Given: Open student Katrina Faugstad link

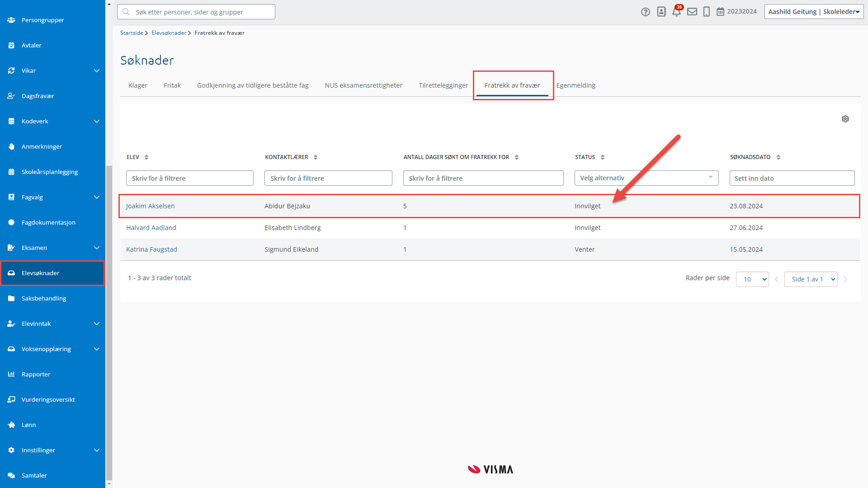Looking at the screenshot, I should click(151, 249).
